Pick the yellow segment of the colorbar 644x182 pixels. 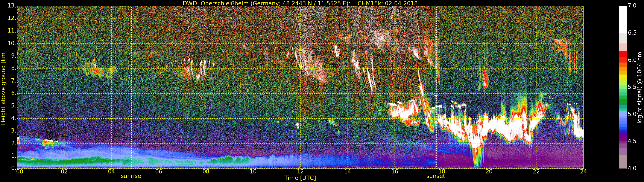tap(623, 76)
